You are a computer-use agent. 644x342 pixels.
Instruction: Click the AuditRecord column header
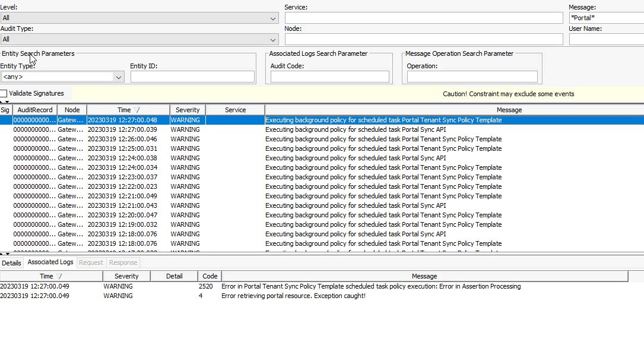[x=35, y=110]
